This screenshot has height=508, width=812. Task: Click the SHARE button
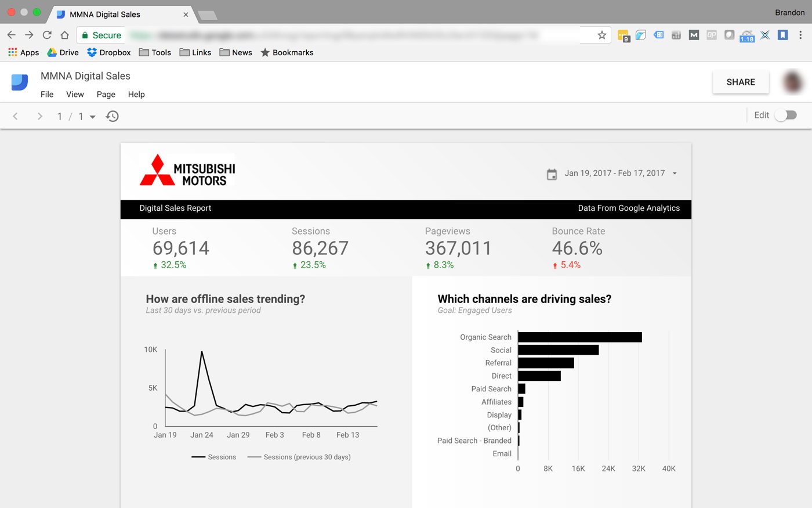[x=741, y=82]
